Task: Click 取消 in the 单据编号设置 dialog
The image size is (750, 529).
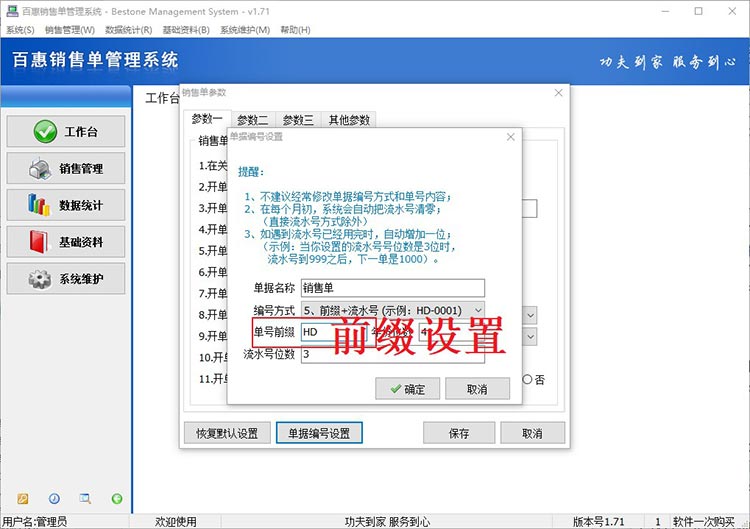Action: coord(477,389)
